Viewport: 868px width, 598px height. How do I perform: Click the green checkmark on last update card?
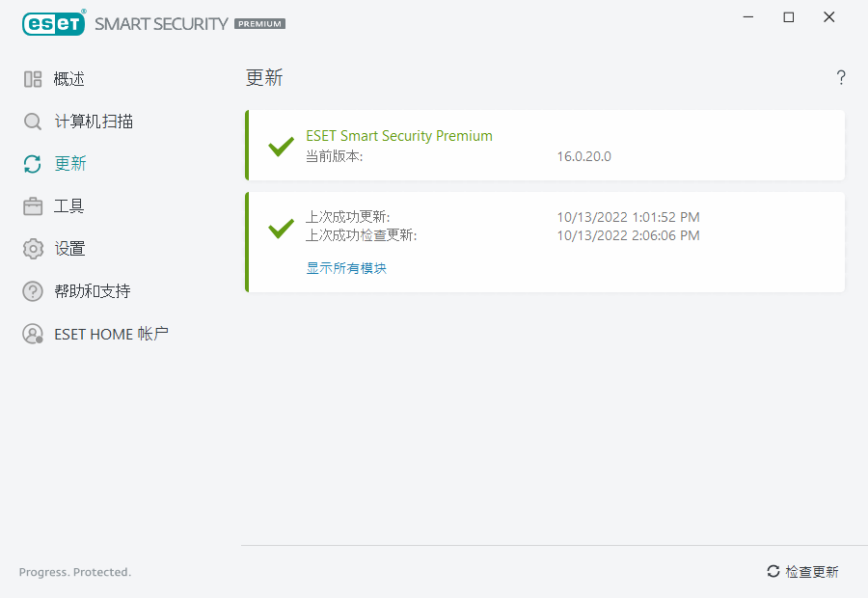[x=281, y=229]
